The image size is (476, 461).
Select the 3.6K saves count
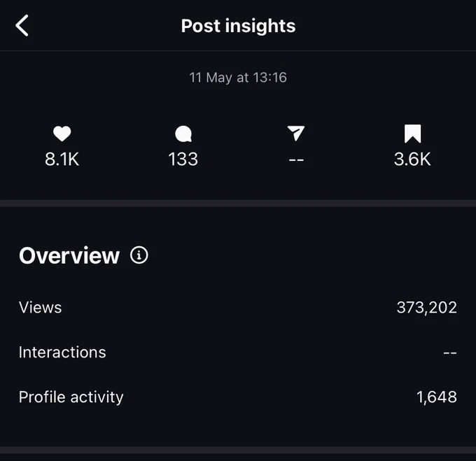point(412,159)
